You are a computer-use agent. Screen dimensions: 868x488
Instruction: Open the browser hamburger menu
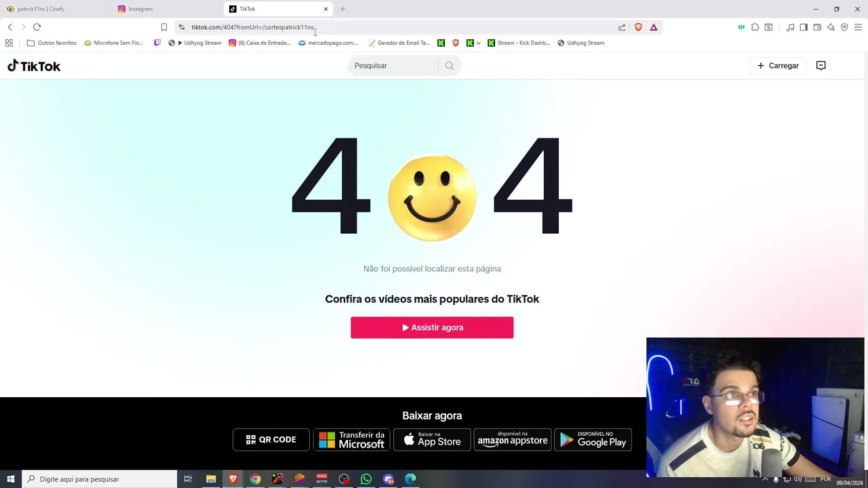click(858, 27)
